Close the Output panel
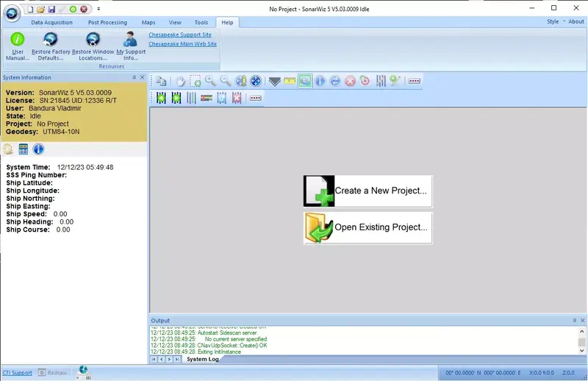The height and width of the screenshot is (381, 588). (x=582, y=320)
